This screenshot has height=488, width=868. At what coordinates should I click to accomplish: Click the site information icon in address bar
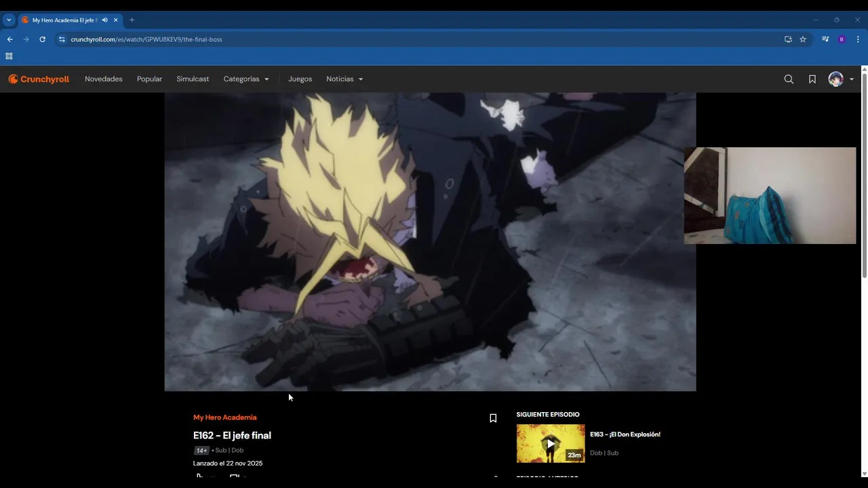click(62, 39)
